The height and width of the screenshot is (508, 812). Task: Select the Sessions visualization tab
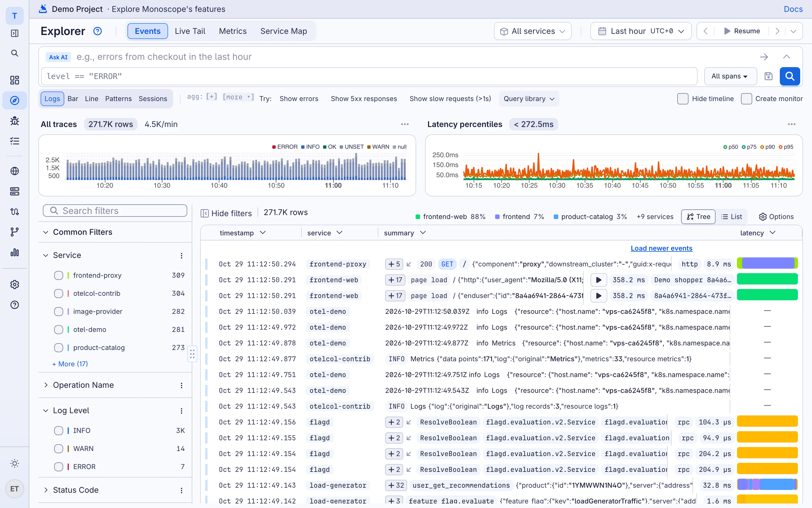click(153, 99)
